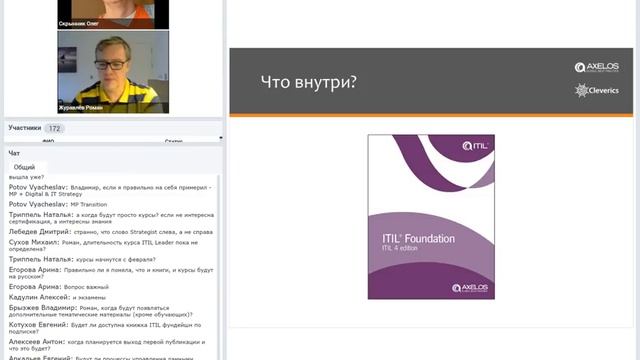The width and height of the screenshot is (640, 360).
Task: Select Триппель Наталья message about курсы
Action: [x=111, y=218]
